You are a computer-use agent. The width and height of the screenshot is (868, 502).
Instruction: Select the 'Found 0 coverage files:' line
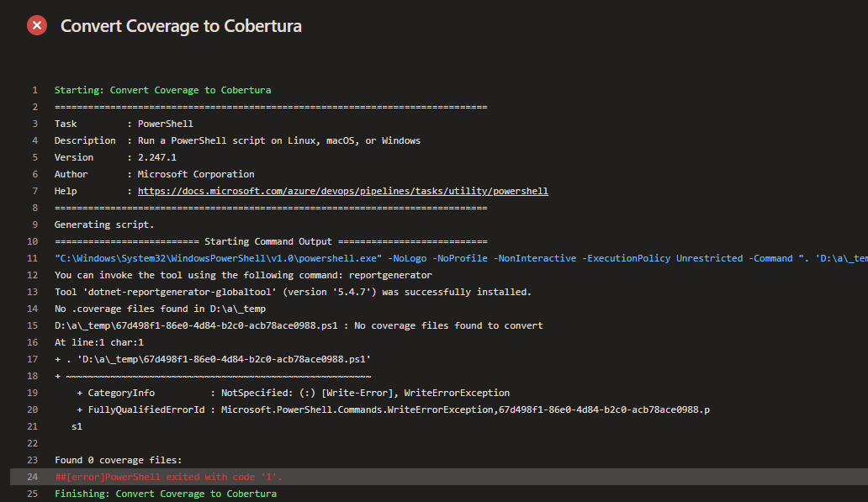118,460
